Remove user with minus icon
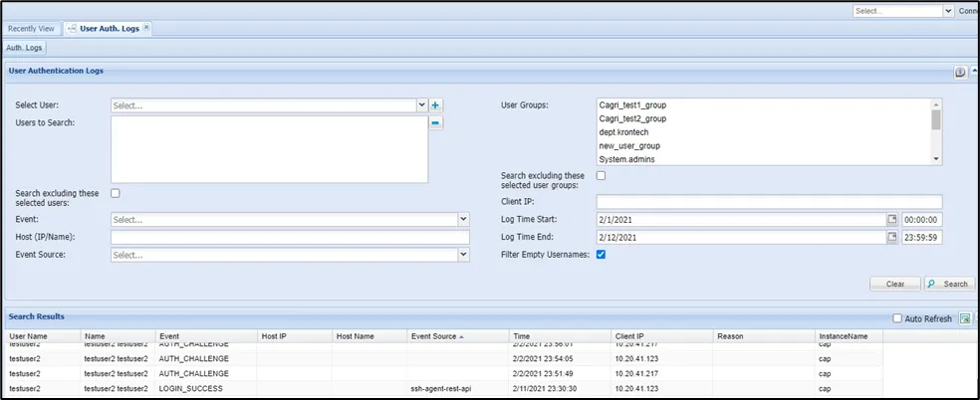The image size is (980, 400). pos(436,123)
